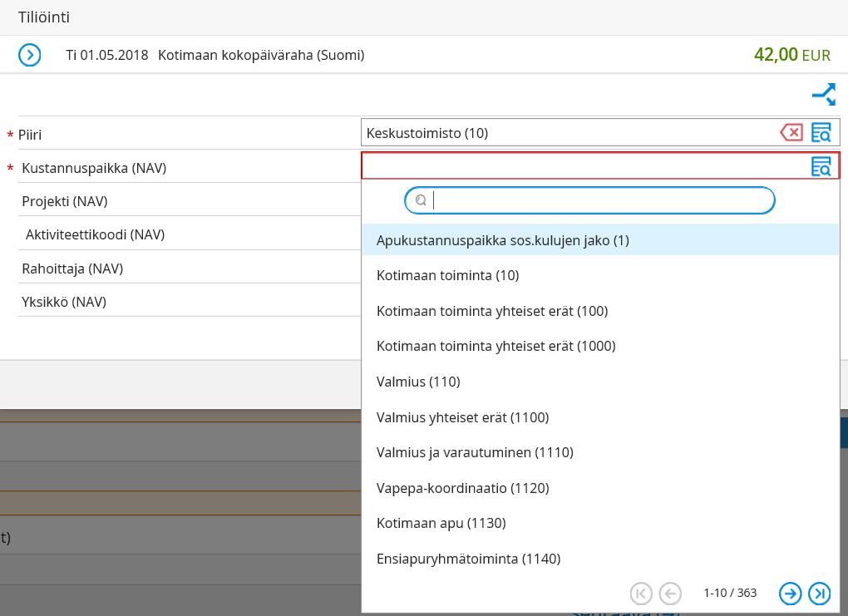Go to previous page of results

[670, 594]
